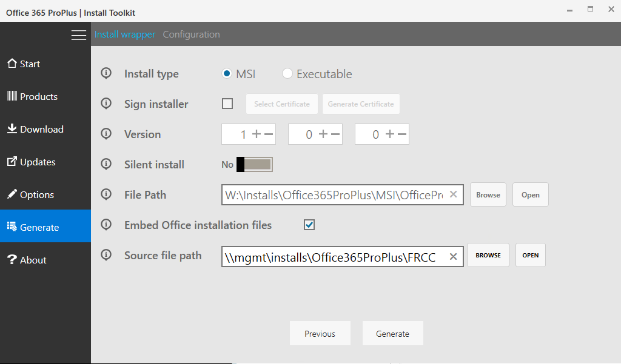Click the hamburger menu to collapse sidebar

point(78,35)
